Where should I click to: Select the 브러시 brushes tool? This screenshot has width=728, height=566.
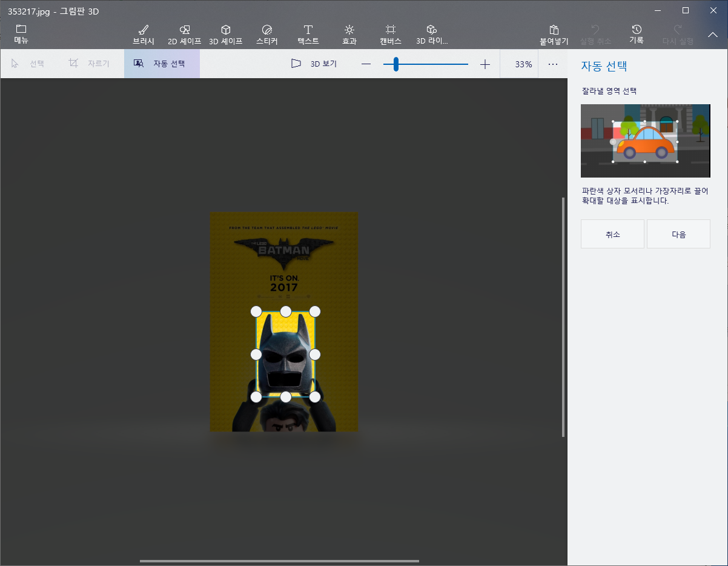(x=144, y=35)
